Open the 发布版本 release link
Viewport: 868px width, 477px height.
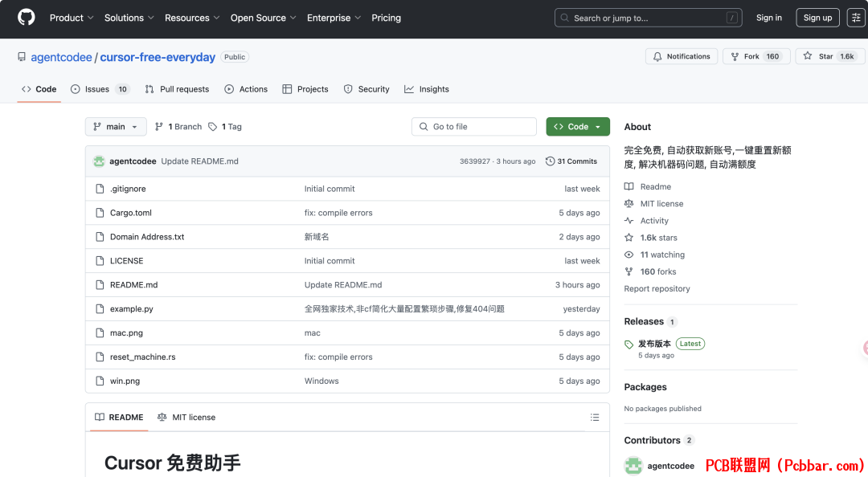click(654, 344)
